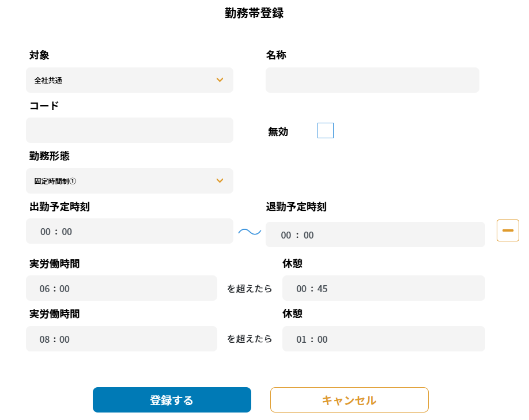
Task: Click the 00:45 休憩 field
Action: (x=383, y=288)
